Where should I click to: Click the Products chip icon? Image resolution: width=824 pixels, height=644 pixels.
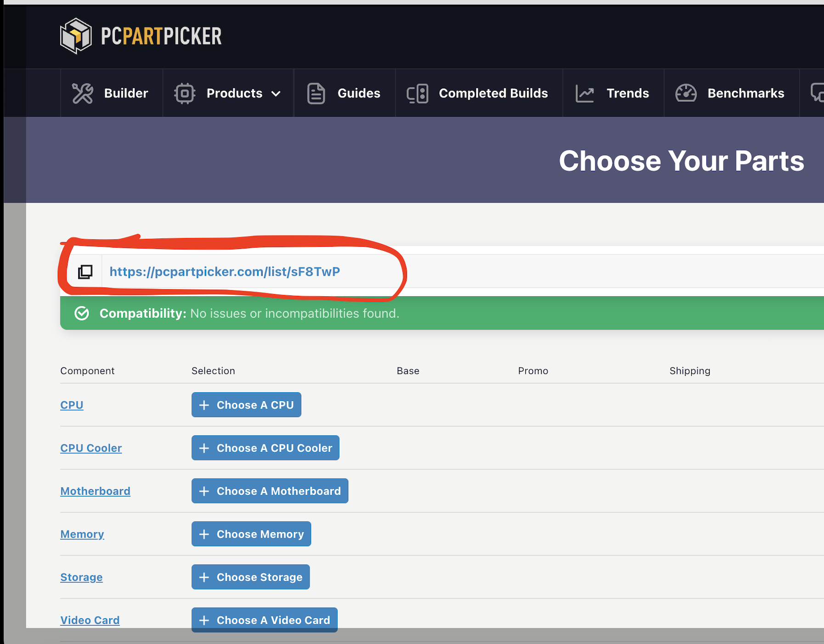(x=185, y=93)
